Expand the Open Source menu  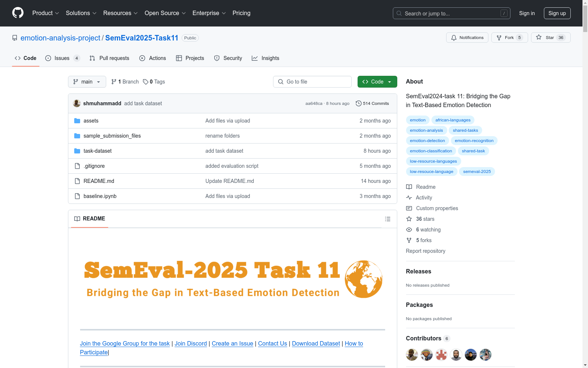click(165, 13)
